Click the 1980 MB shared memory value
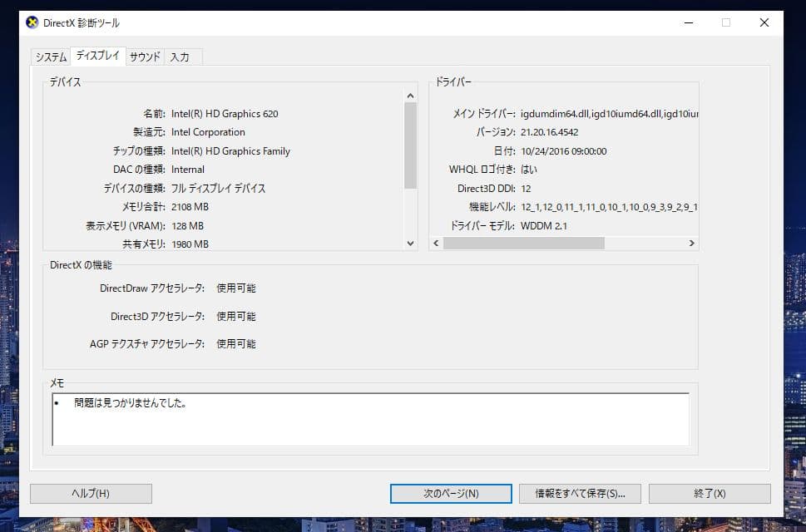 click(x=190, y=244)
